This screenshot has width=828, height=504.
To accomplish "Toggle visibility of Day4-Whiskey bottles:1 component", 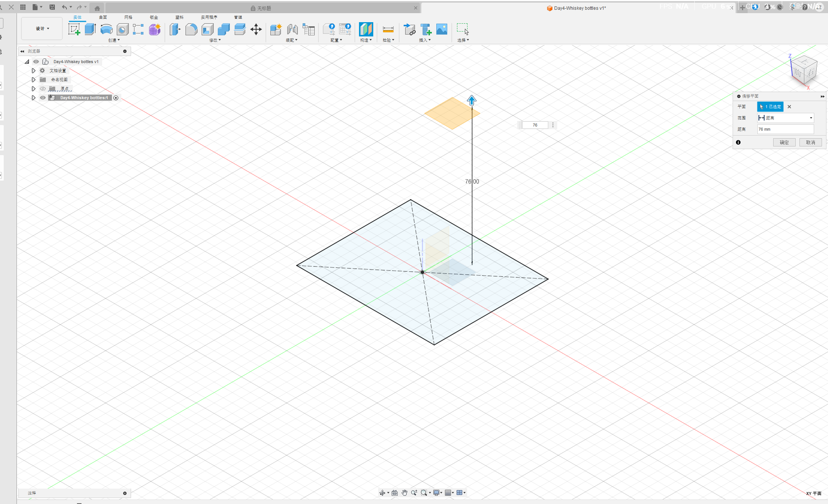I will click(x=43, y=98).
